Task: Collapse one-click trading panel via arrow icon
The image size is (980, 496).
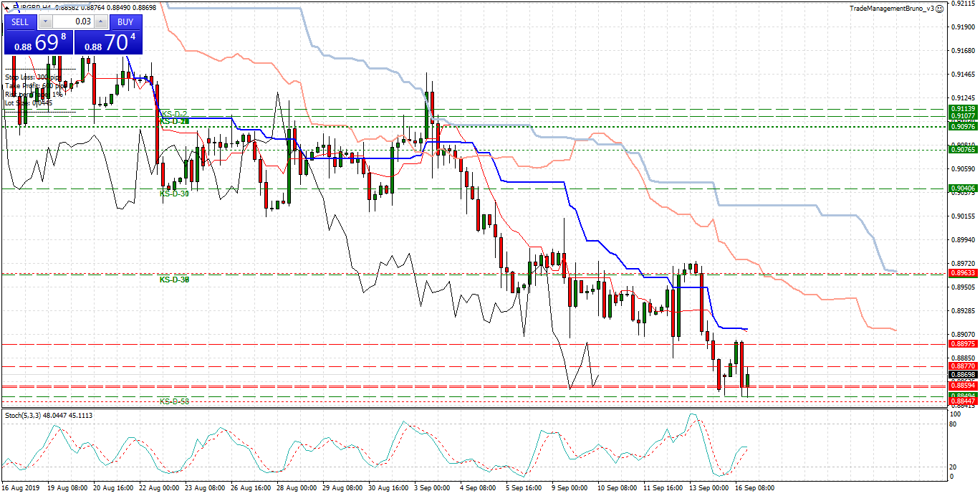Action: point(9,8)
